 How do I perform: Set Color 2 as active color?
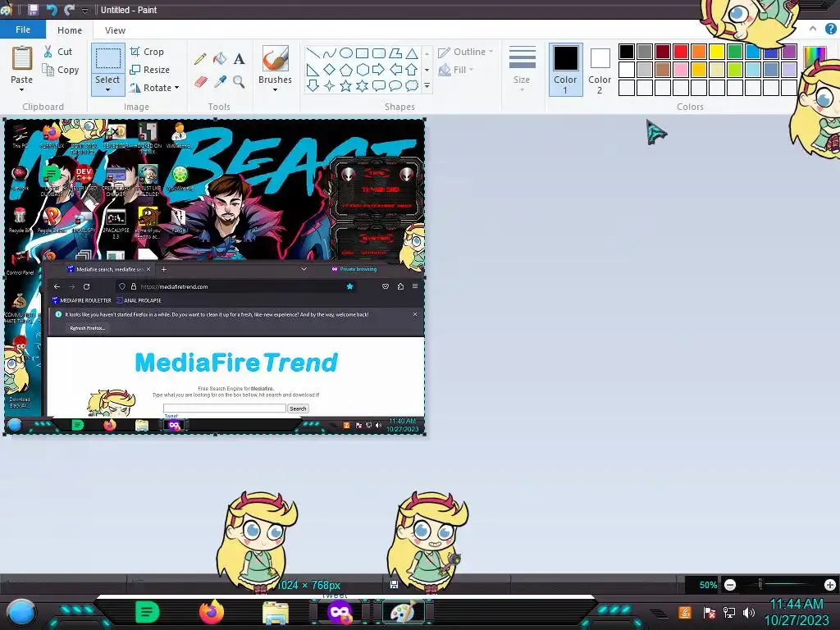click(600, 70)
